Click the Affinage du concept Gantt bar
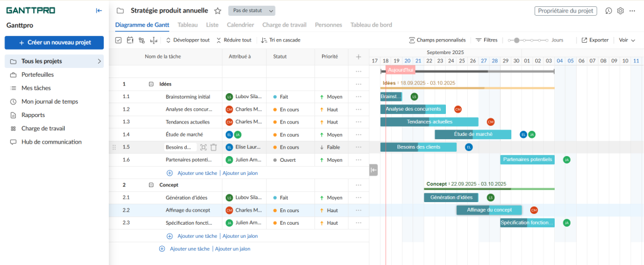The image size is (644, 265). click(x=489, y=210)
